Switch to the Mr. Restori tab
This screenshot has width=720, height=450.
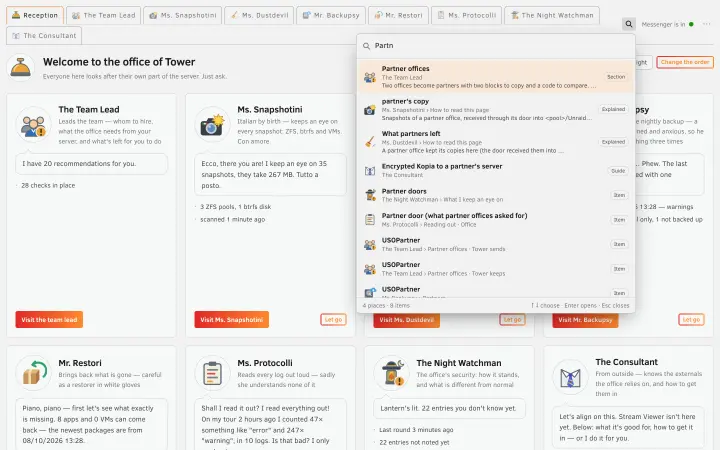[x=398, y=15]
